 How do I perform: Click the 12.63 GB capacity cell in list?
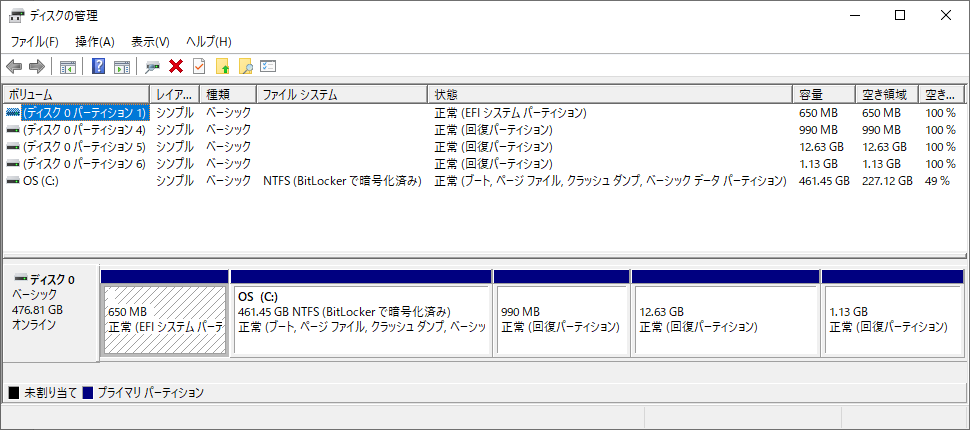(822, 147)
